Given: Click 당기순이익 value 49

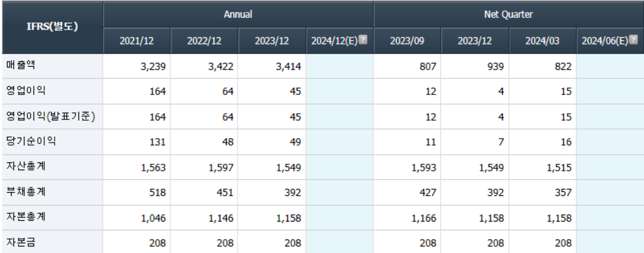Looking at the screenshot, I should coord(295,142).
